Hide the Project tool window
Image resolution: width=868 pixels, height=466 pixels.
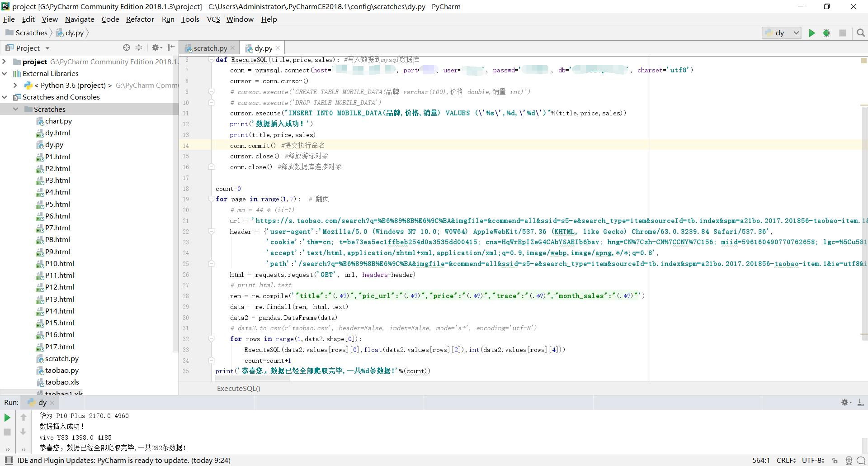[x=171, y=48]
